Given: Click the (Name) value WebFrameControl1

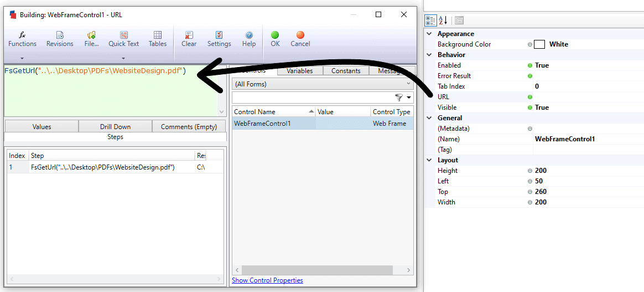Looking at the screenshot, I should coord(565,139).
